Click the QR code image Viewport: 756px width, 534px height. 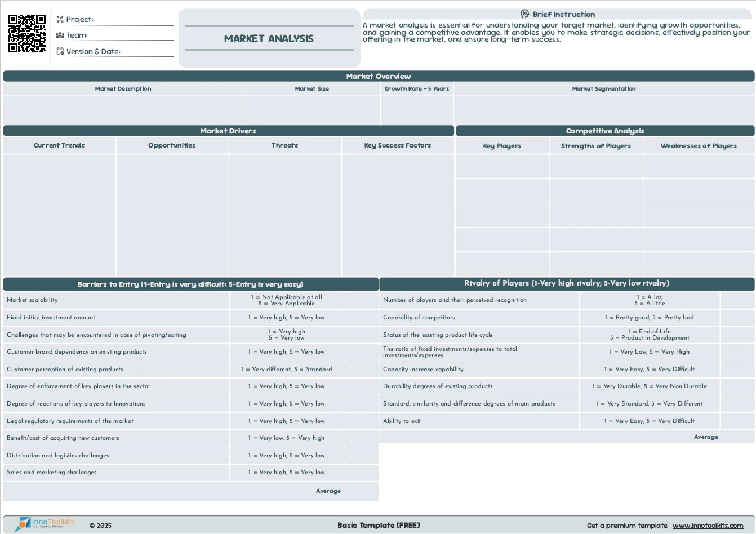pyautogui.click(x=26, y=34)
